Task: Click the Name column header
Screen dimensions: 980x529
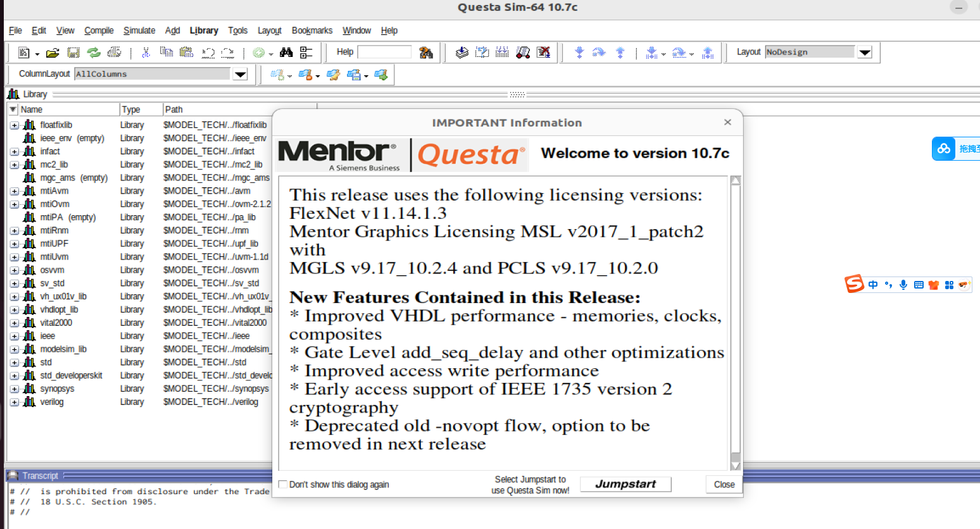Action: click(x=68, y=109)
